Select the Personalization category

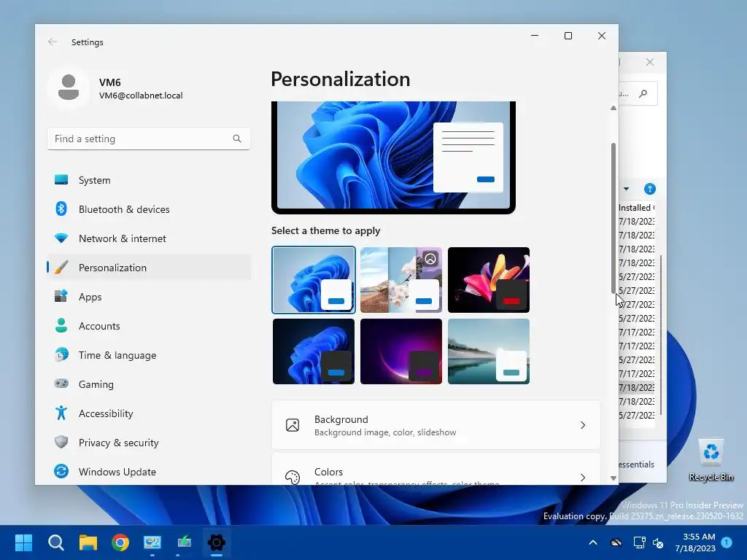[149, 268]
